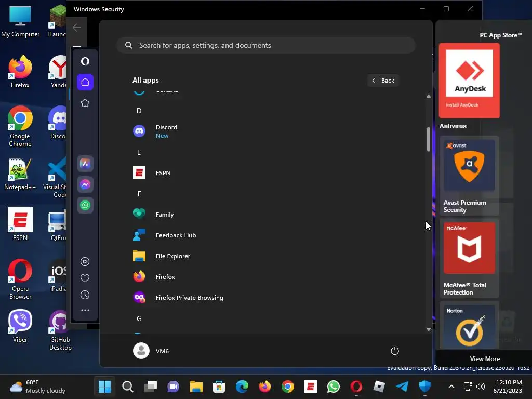Click the scroll-down arrow of apps list
The image size is (532, 399).
coord(429,329)
